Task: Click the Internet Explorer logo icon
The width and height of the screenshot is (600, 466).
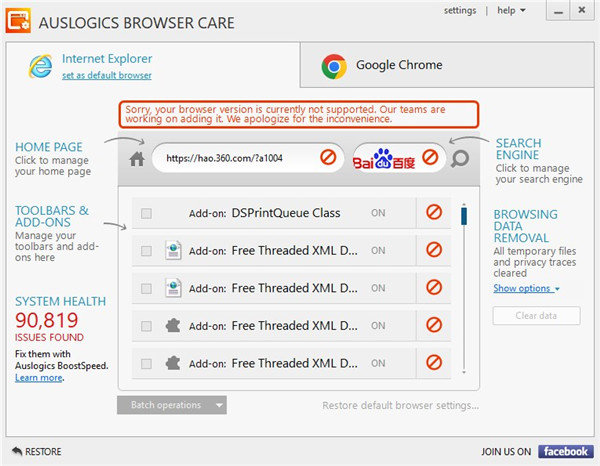Action: point(40,66)
